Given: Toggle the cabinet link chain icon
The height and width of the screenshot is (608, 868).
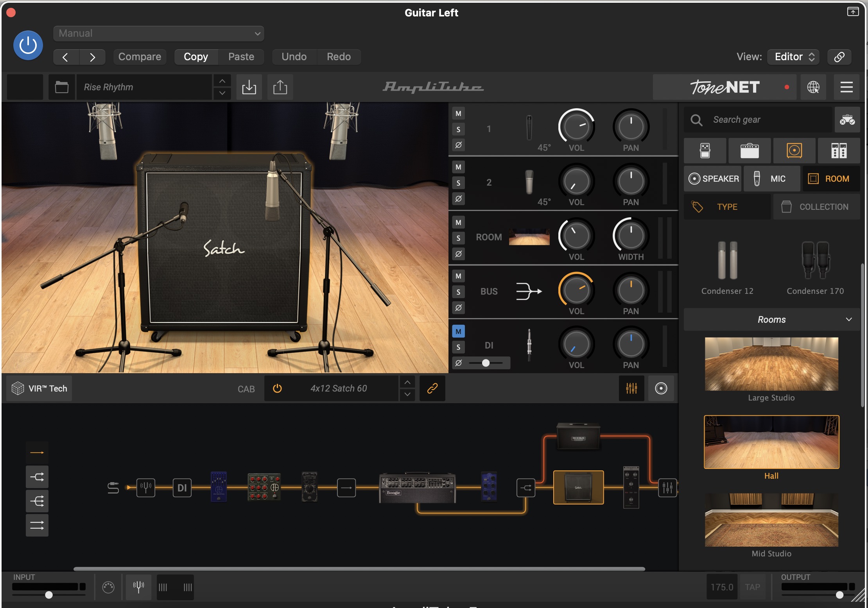Looking at the screenshot, I should pyautogui.click(x=432, y=389).
